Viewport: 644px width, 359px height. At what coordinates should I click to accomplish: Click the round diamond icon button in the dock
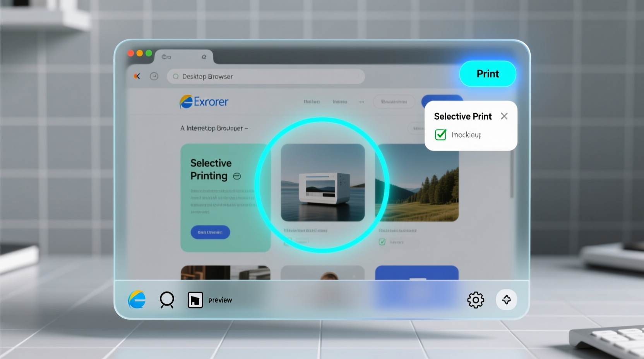(506, 299)
